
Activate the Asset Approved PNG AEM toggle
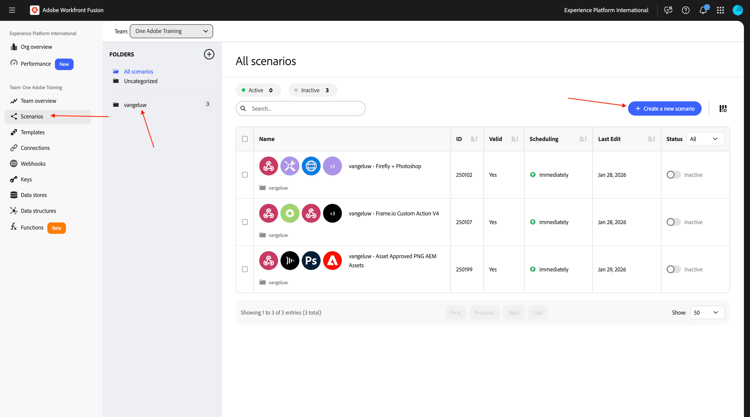click(x=673, y=269)
